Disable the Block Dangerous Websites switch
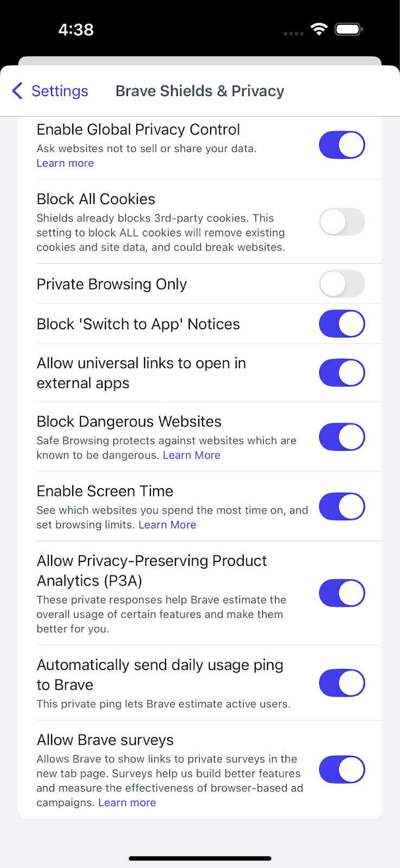The image size is (400, 868). [342, 437]
